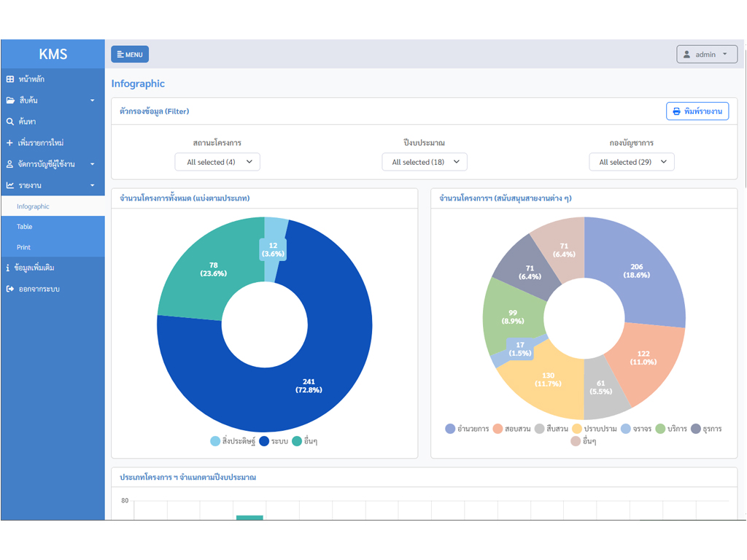Click the chart icon beside รายงาน
This screenshot has height=560, width=747.
point(10,185)
